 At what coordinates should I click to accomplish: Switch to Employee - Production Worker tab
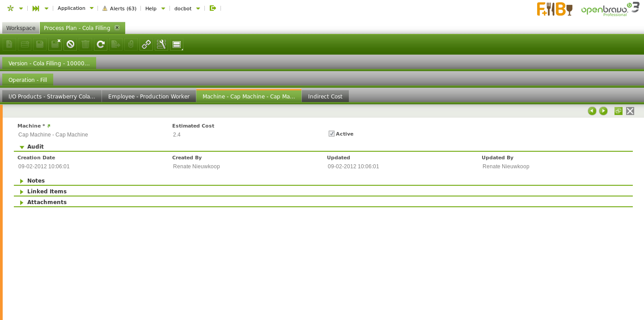click(149, 96)
